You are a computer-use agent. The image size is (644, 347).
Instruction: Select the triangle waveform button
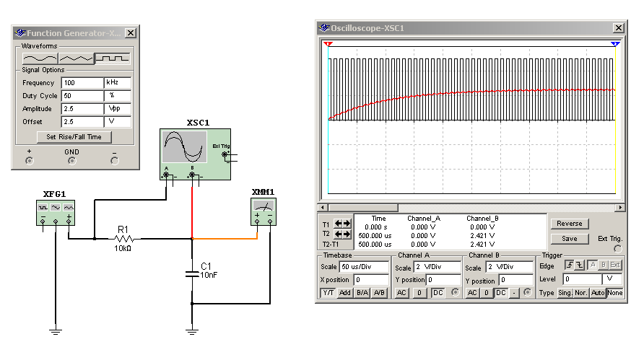click(x=76, y=57)
